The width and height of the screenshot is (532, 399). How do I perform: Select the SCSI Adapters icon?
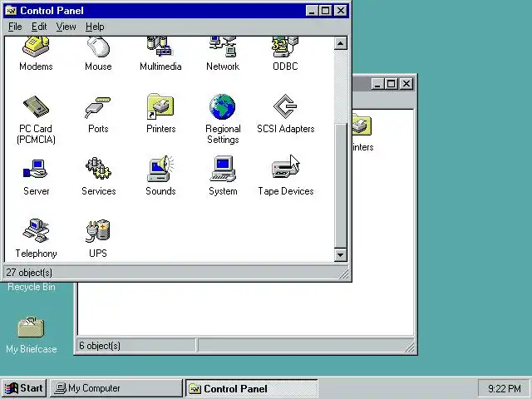(x=285, y=106)
